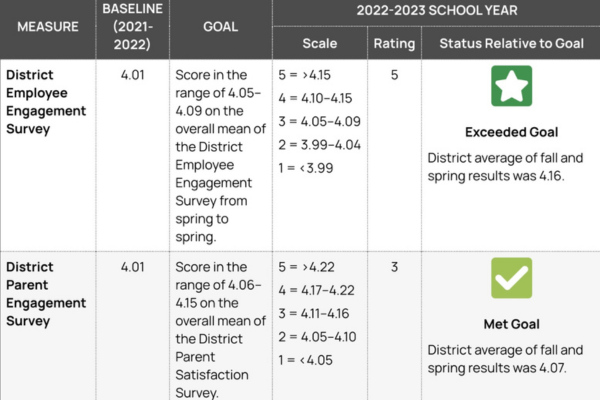The height and width of the screenshot is (400, 600).
Task: Select the MEASURE column header
Action: 48,27
